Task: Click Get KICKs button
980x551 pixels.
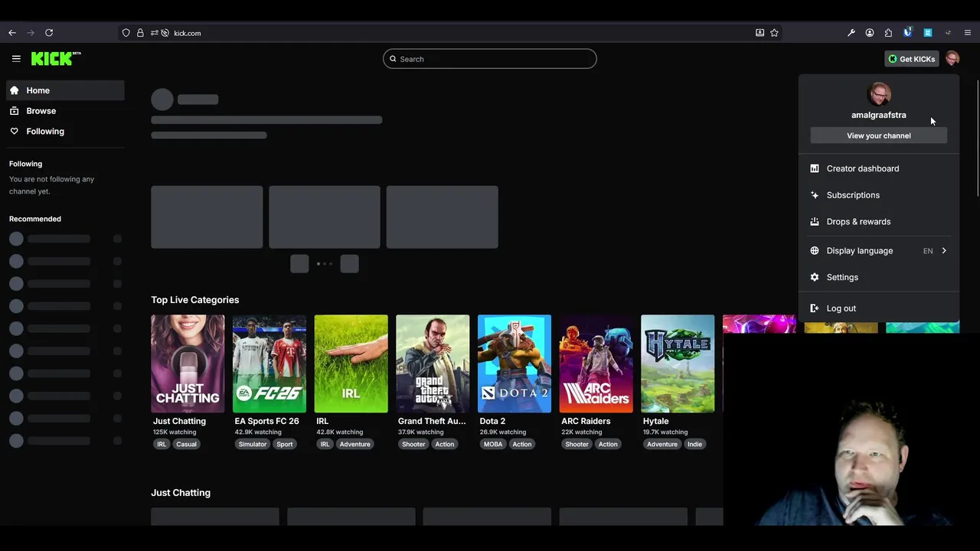Action: click(x=911, y=59)
